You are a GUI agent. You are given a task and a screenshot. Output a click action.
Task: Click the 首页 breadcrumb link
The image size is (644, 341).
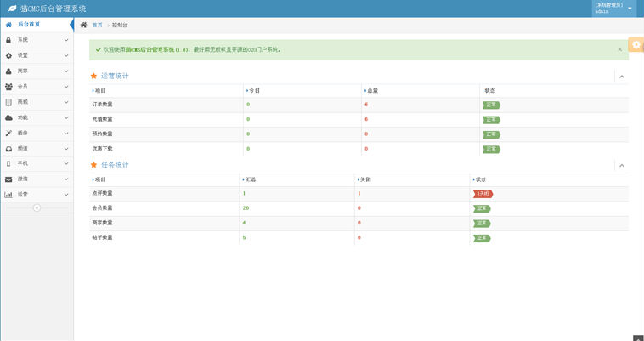coord(97,26)
